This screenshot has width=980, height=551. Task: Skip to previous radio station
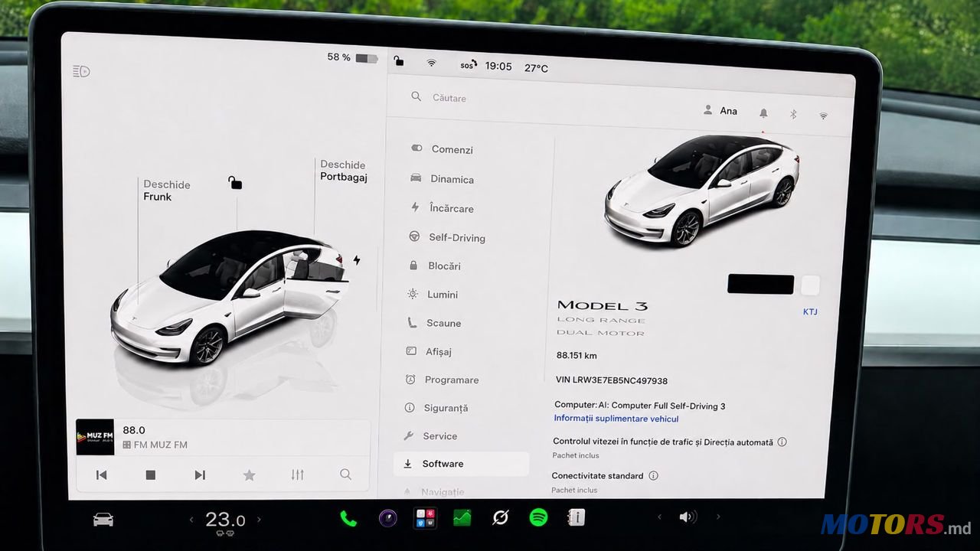click(101, 475)
